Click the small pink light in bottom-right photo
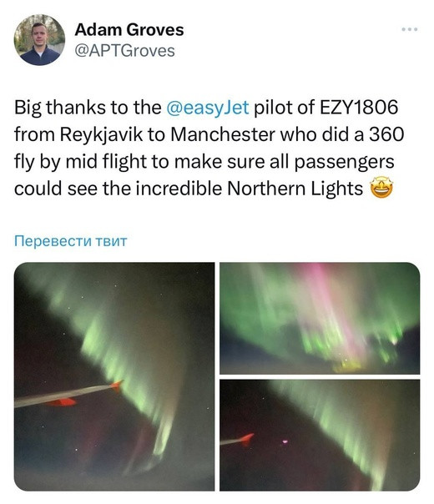This screenshot has width=434, height=504. (x=285, y=441)
